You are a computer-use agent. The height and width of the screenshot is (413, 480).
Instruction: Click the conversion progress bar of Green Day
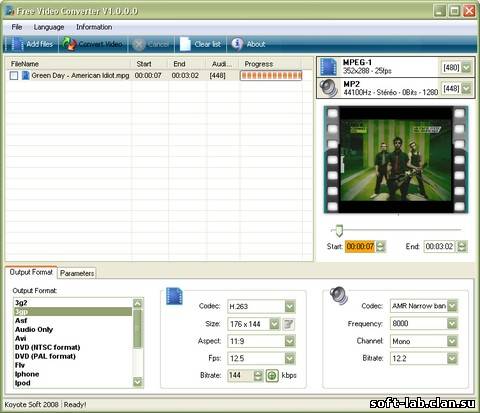(x=271, y=76)
